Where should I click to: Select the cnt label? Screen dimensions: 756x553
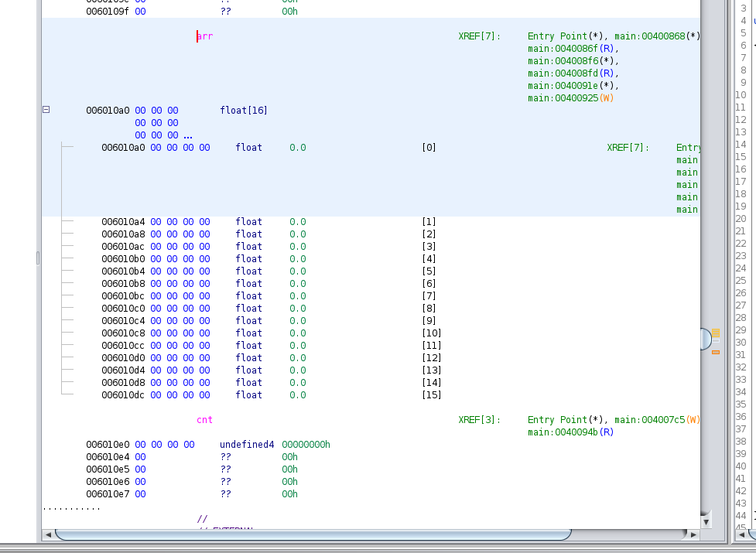pyautogui.click(x=204, y=419)
